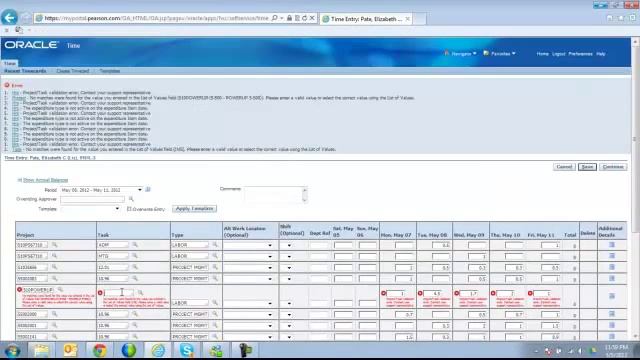Click the Cancel button
This screenshot has height=360, width=640.
pos(564,167)
